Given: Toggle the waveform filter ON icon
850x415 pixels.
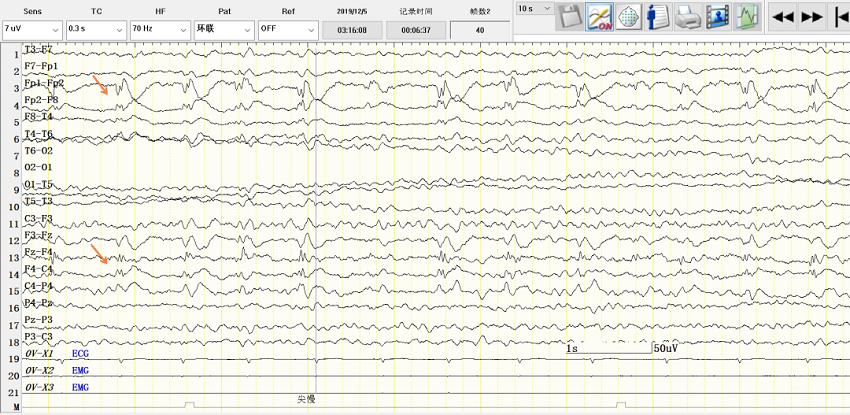Looking at the screenshot, I should pos(600,16).
